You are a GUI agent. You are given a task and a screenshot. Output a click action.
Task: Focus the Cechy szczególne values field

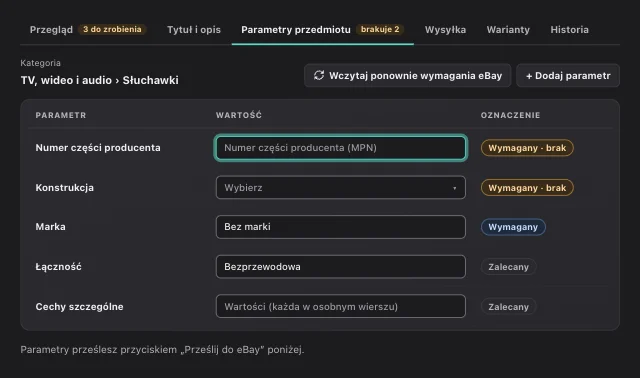pyautogui.click(x=340, y=306)
